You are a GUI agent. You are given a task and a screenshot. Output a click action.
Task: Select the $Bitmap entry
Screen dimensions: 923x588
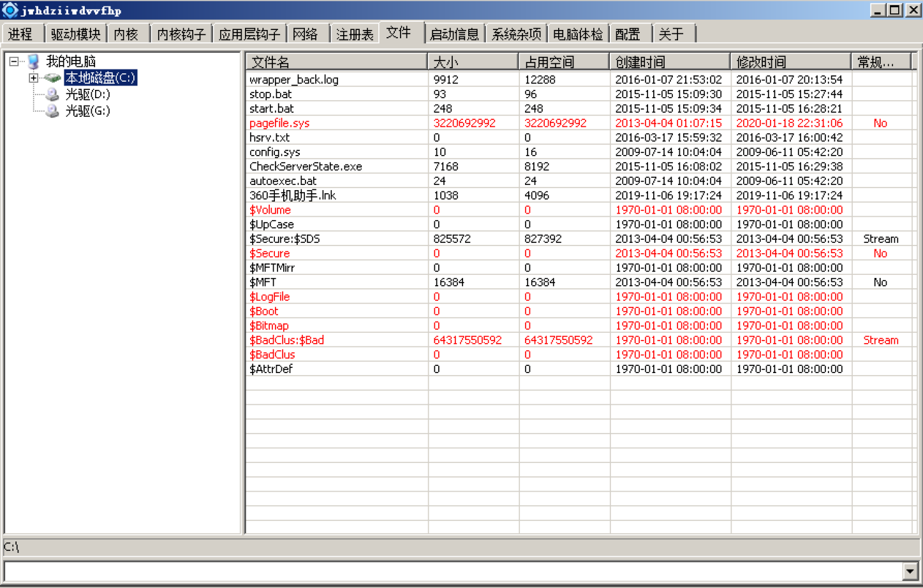point(269,325)
